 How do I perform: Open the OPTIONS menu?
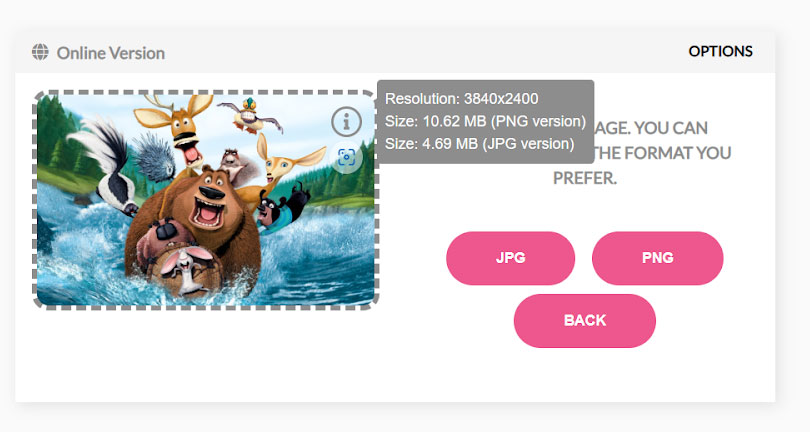click(x=720, y=52)
